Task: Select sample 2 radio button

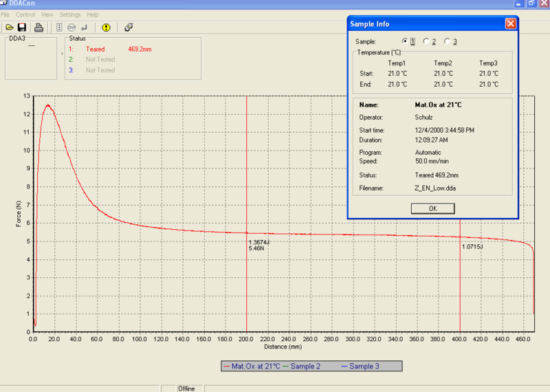Action: (x=426, y=41)
